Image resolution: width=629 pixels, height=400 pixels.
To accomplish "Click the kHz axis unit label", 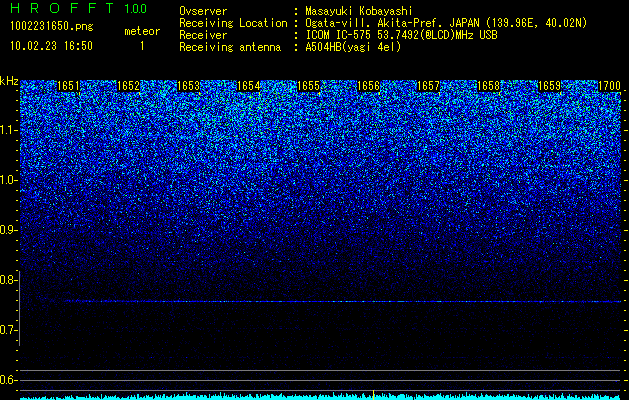I will (x=9, y=81).
